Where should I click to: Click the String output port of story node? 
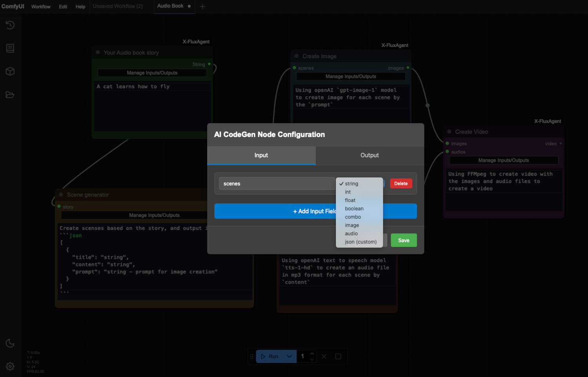click(x=209, y=64)
